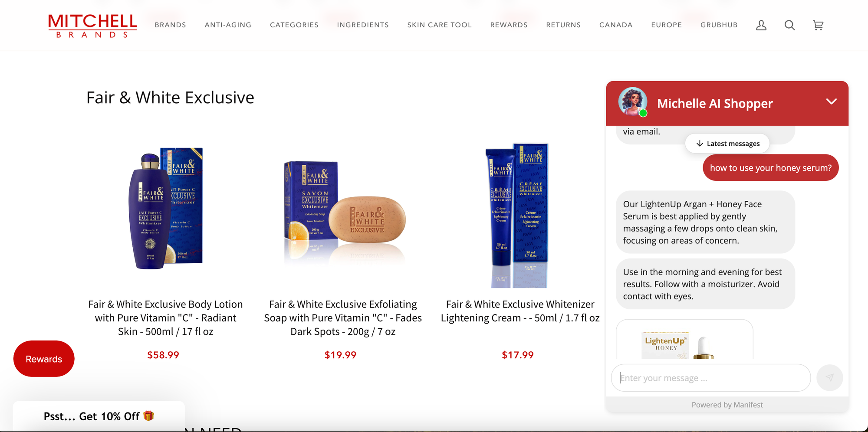The height and width of the screenshot is (432, 868).
Task: Open the Anti-Aging menu
Action: click(x=228, y=25)
